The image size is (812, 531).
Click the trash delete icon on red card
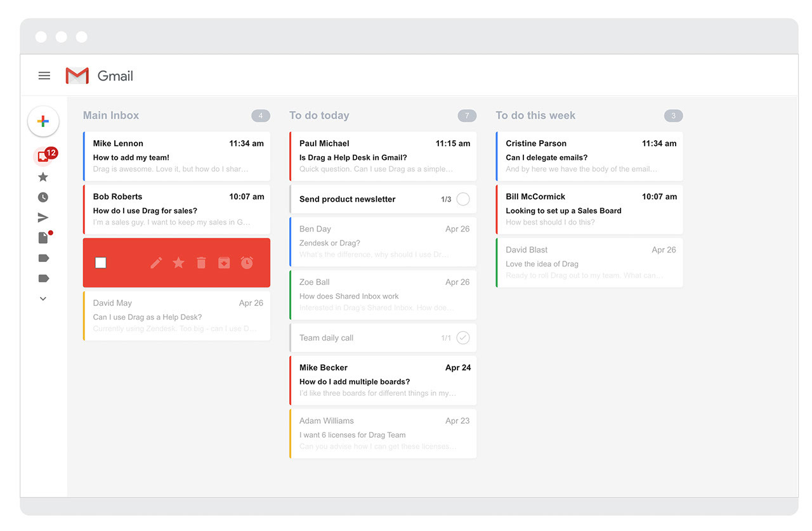[201, 263]
